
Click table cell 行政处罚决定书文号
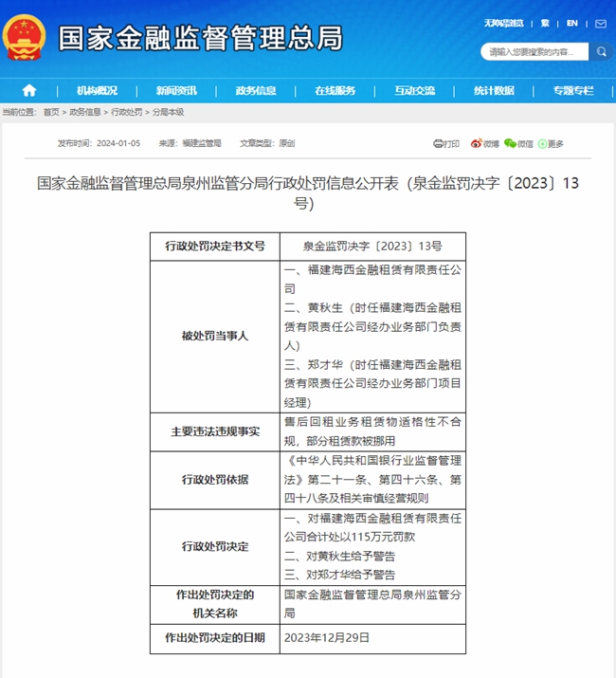point(215,246)
